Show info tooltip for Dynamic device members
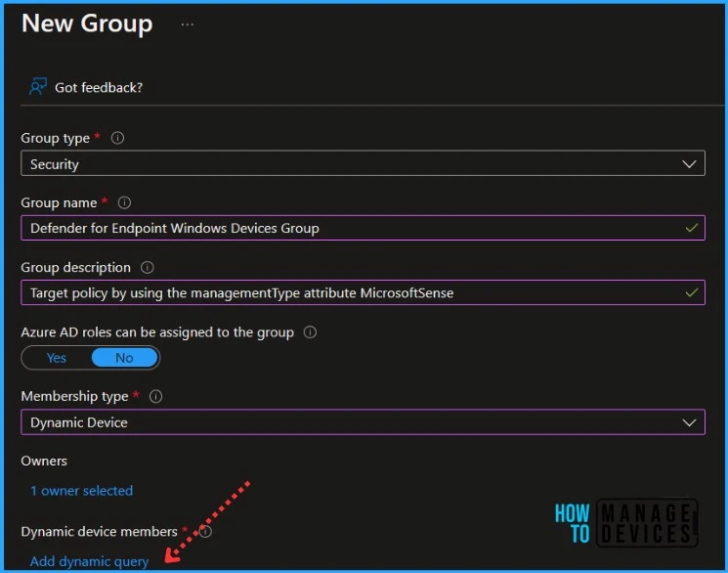 click(205, 531)
